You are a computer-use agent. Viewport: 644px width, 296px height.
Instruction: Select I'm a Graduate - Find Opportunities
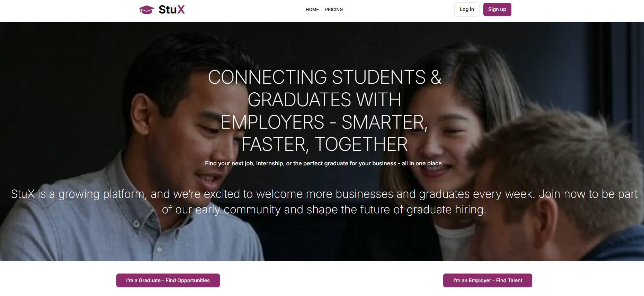pyautogui.click(x=168, y=280)
